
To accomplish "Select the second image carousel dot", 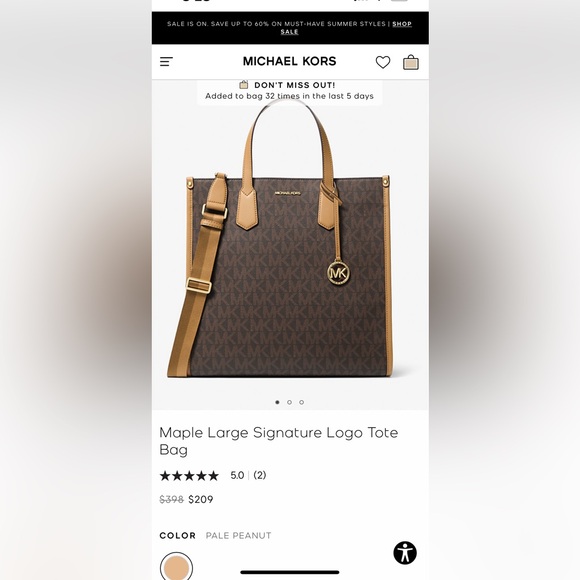I will pyautogui.click(x=289, y=402).
